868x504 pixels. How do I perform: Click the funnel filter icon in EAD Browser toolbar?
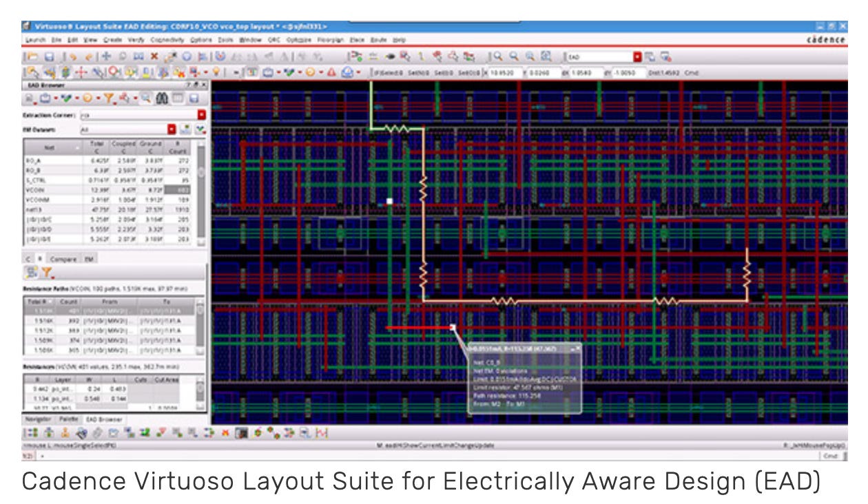coord(110,98)
